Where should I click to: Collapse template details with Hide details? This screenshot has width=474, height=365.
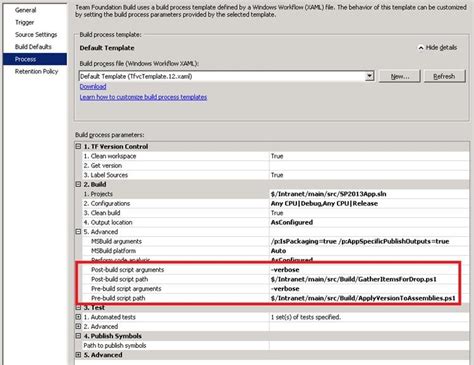(x=437, y=48)
